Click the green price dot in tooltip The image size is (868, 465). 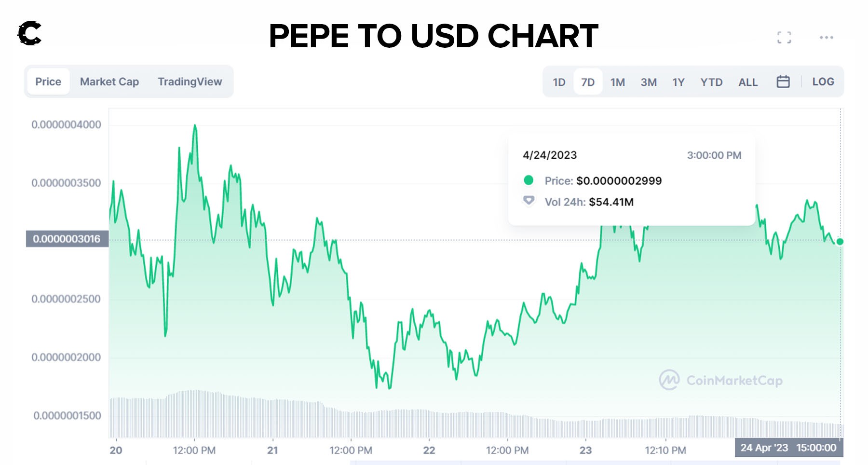[529, 180]
